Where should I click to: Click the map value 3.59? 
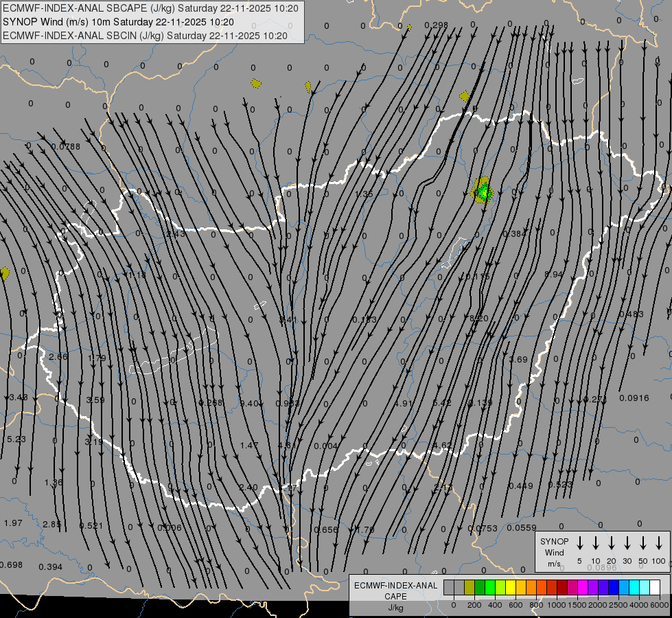click(x=95, y=400)
